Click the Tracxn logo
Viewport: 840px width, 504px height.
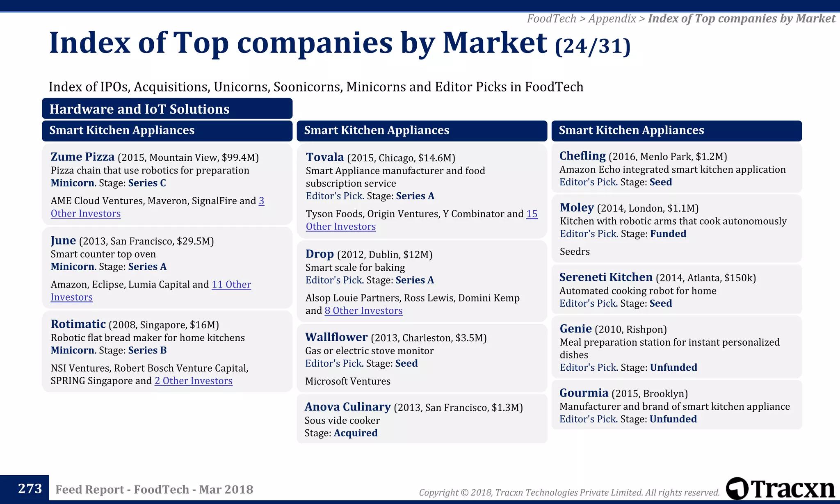(x=780, y=489)
